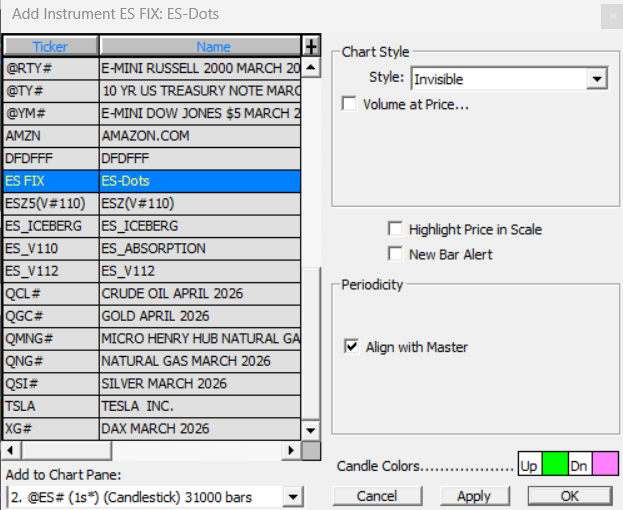Click the Apply button
The height and width of the screenshot is (510, 623).
[474, 496]
